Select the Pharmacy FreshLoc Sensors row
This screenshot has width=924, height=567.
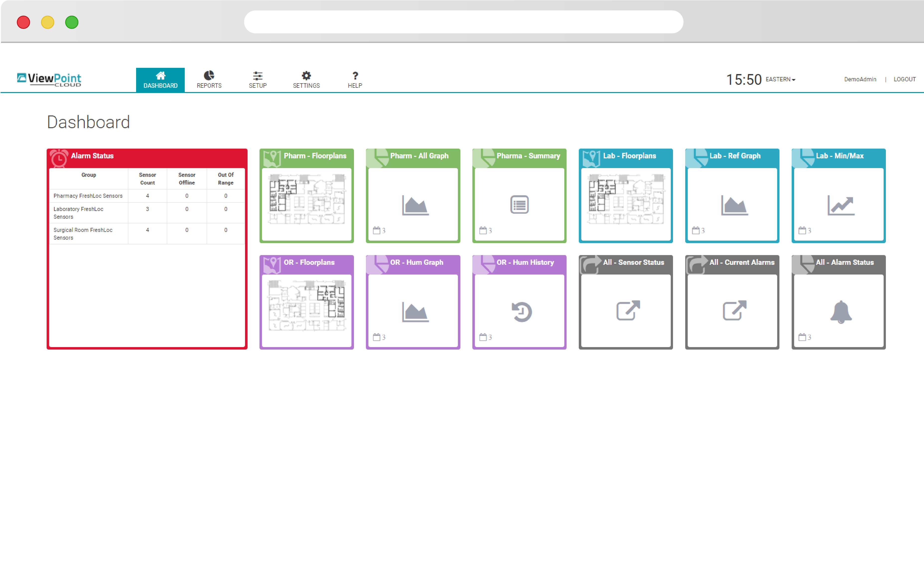click(x=147, y=196)
